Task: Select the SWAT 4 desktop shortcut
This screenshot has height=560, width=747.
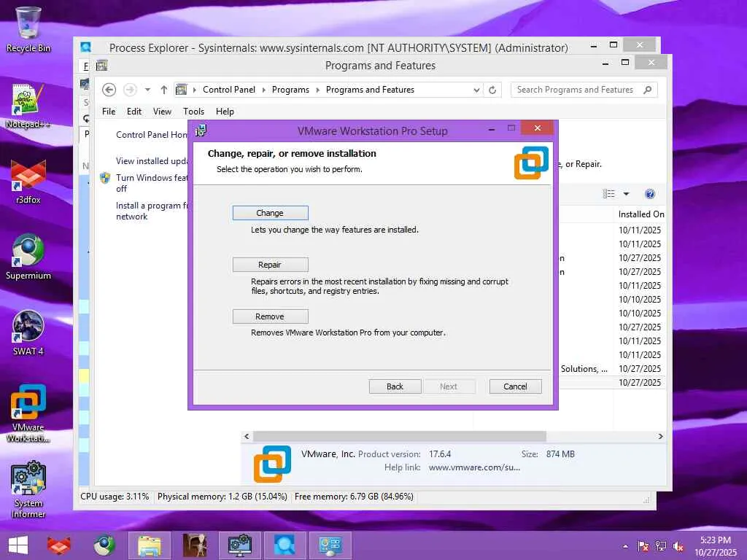Action: point(28,332)
